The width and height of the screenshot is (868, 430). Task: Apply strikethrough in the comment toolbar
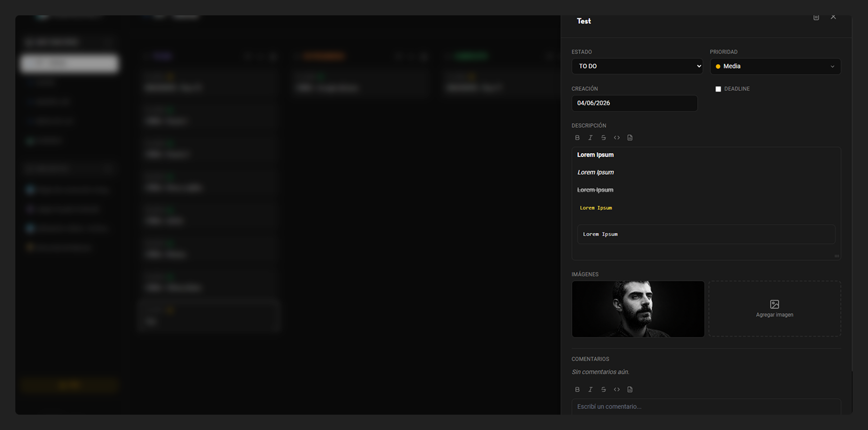(603, 390)
